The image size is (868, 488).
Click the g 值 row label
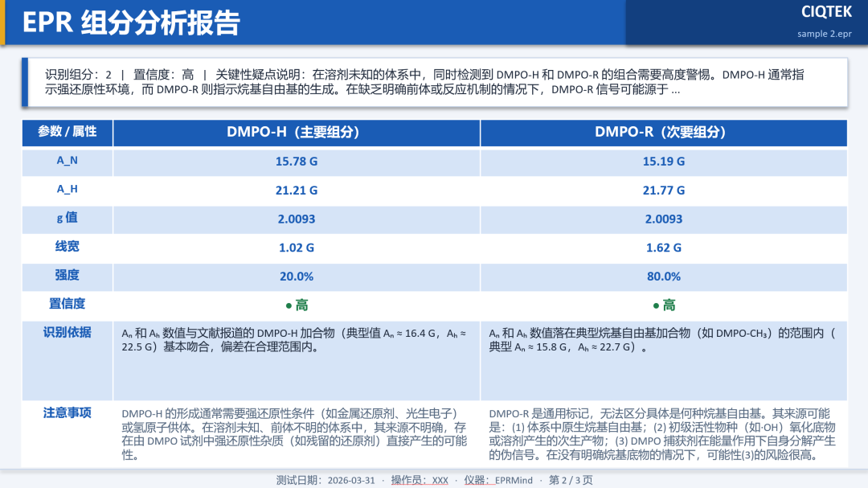68,219
